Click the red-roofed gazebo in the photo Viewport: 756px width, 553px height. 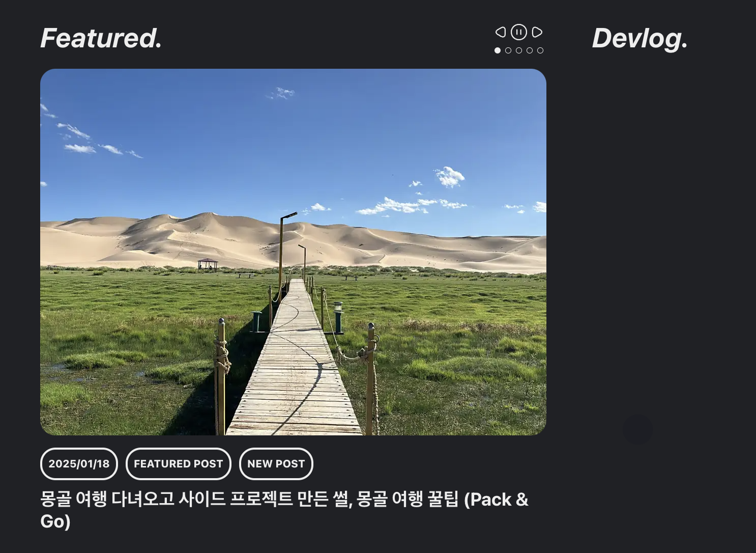[208, 264]
